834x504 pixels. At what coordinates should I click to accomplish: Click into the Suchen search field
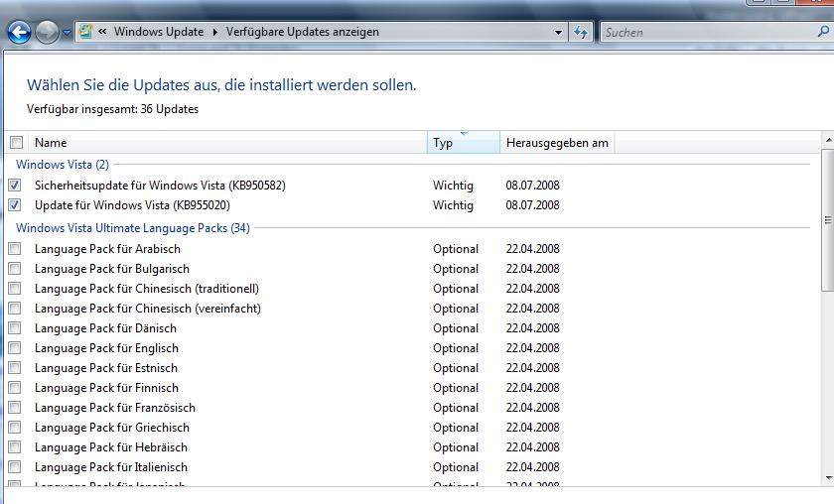pos(707,33)
